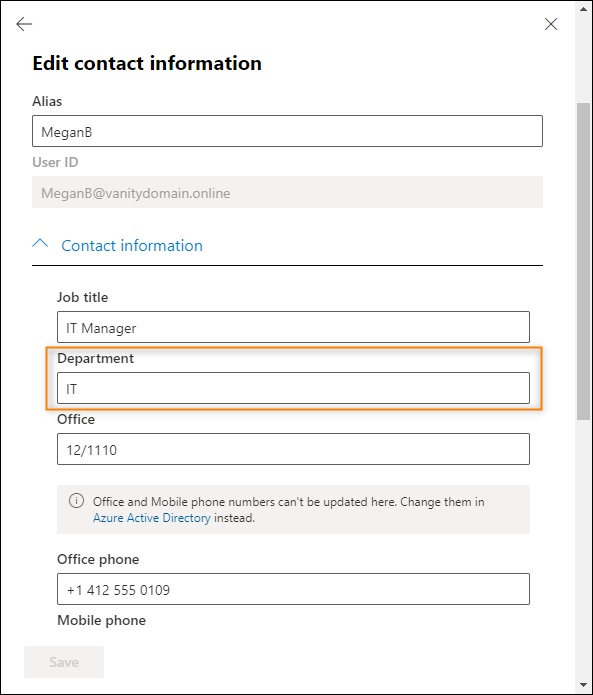Click the empty scrollbar track below the thumb

tap(584, 550)
